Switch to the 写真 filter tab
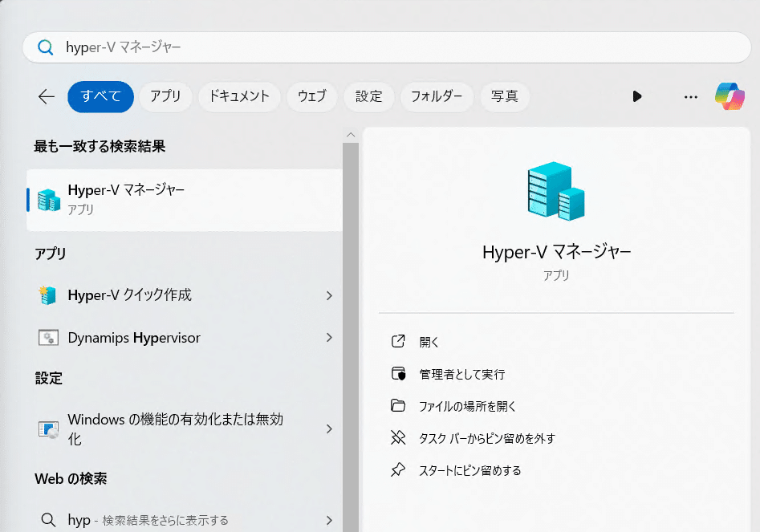This screenshot has width=760, height=532. tap(505, 96)
